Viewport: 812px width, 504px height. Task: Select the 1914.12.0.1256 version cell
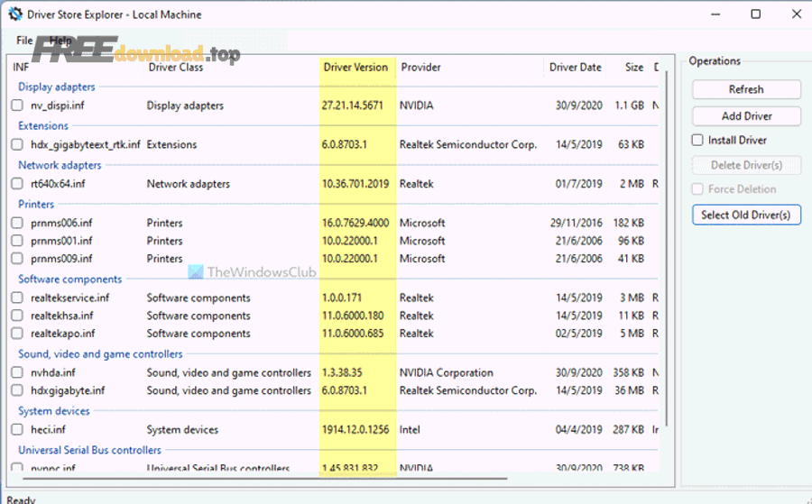pyautogui.click(x=355, y=429)
